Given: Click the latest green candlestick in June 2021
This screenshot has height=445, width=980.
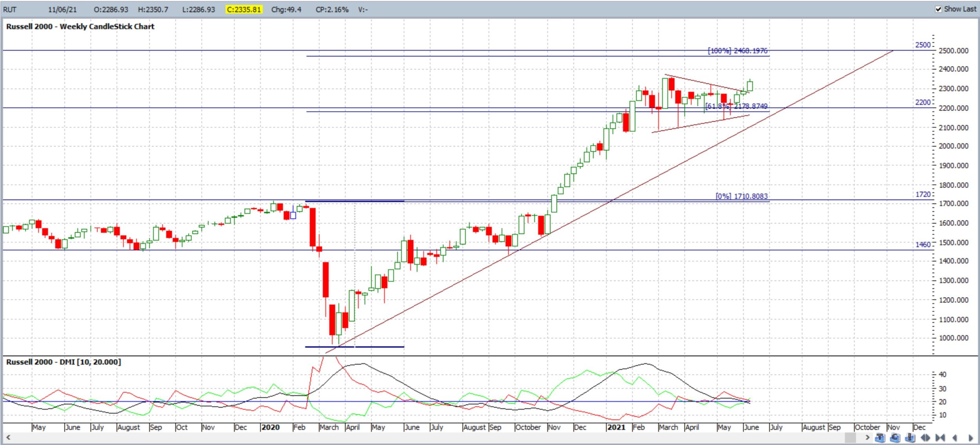Looking at the screenshot, I should click(750, 85).
